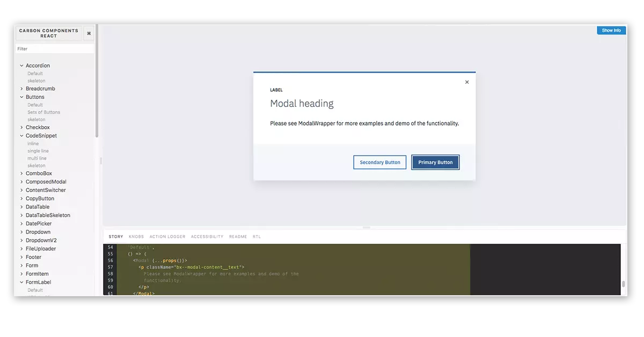Viewport: 644px width, 337px height.
Task: Click the sidebar resize divider handle
Action: click(x=101, y=160)
